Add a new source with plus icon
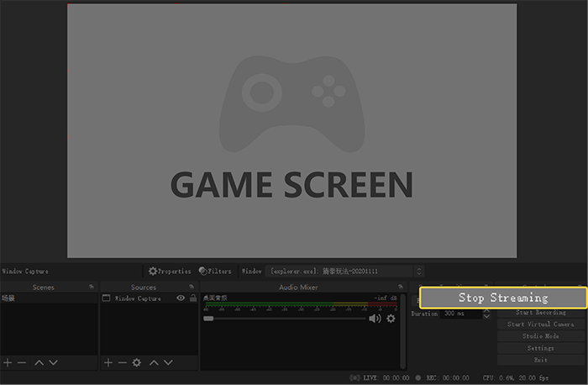 click(x=108, y=362)
